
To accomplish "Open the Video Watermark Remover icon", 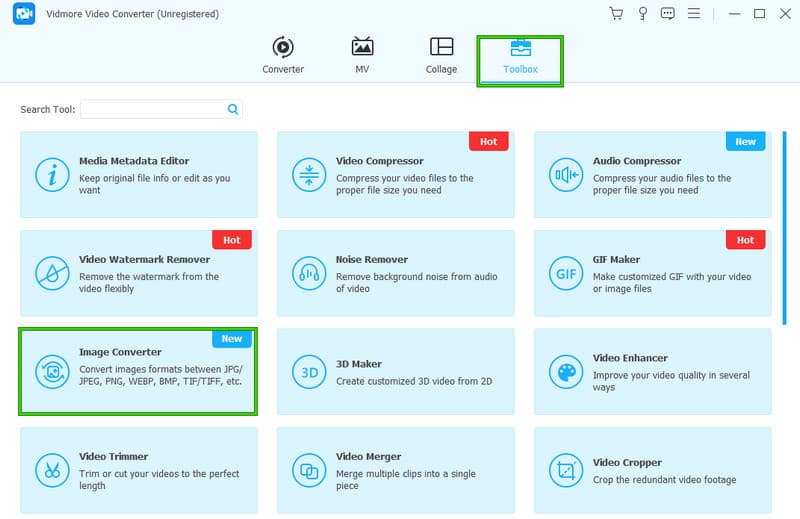I will 51,273.
